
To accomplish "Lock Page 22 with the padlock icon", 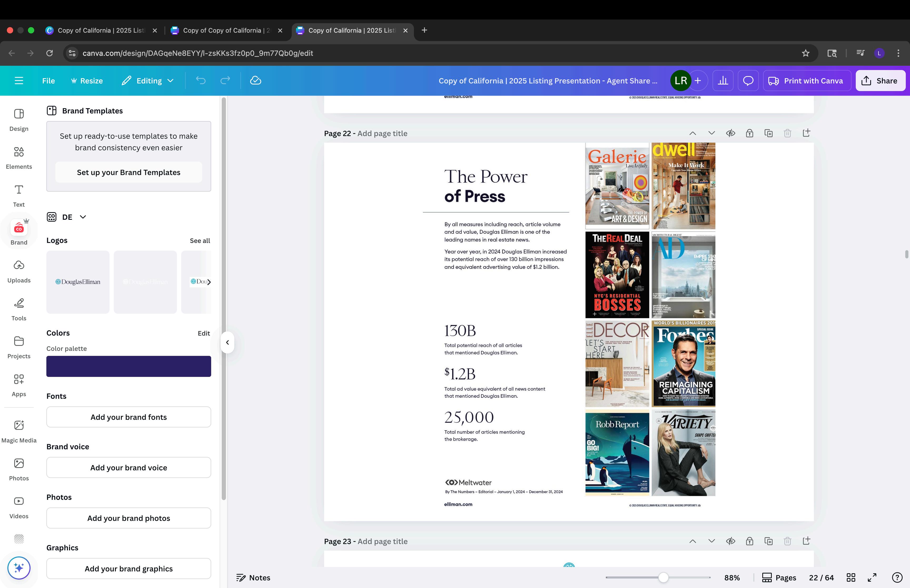I will [x=749, y=133].
